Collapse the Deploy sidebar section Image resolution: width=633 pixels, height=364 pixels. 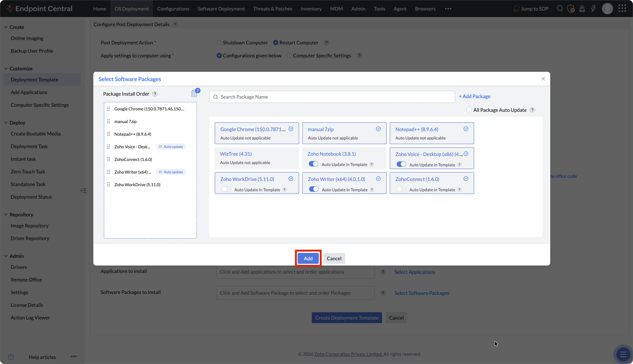pyautogui.click(x=6, y=123)
